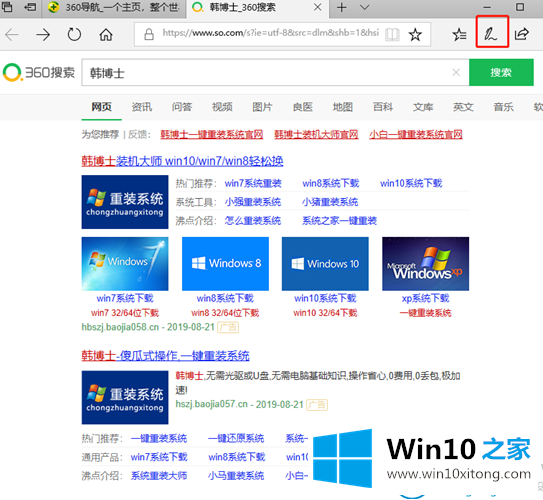The width and height of the screenshot is (543, 500).
Task: Open 韩博士-傻瓜式操作,一键重装系统 result
Action: 166,356
